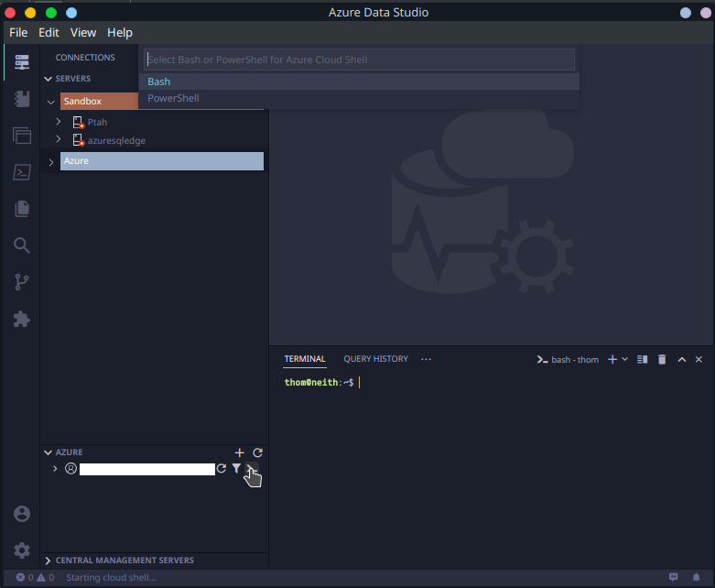Viewport: 715px width, 588px height.
Task: Focus the Cloud Shell selection input box
Action: tap(359, 60)
